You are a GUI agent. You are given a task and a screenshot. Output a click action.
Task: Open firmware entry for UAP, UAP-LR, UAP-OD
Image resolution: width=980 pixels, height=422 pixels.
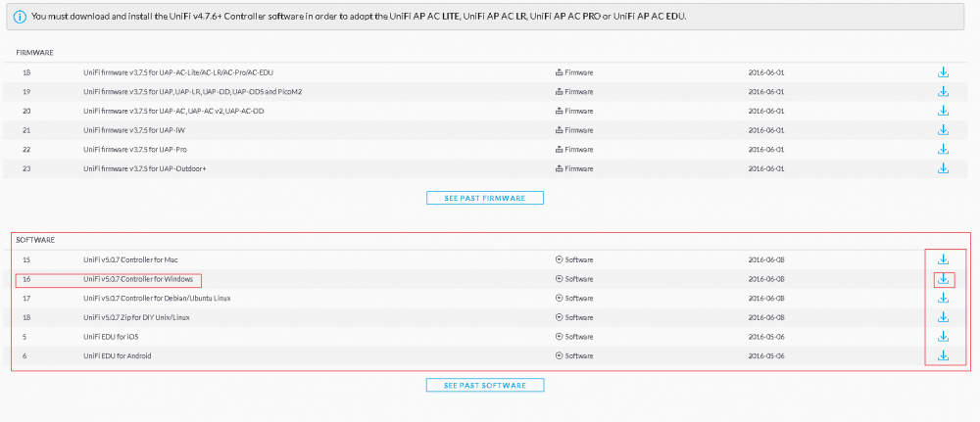[x=193, y=92]
